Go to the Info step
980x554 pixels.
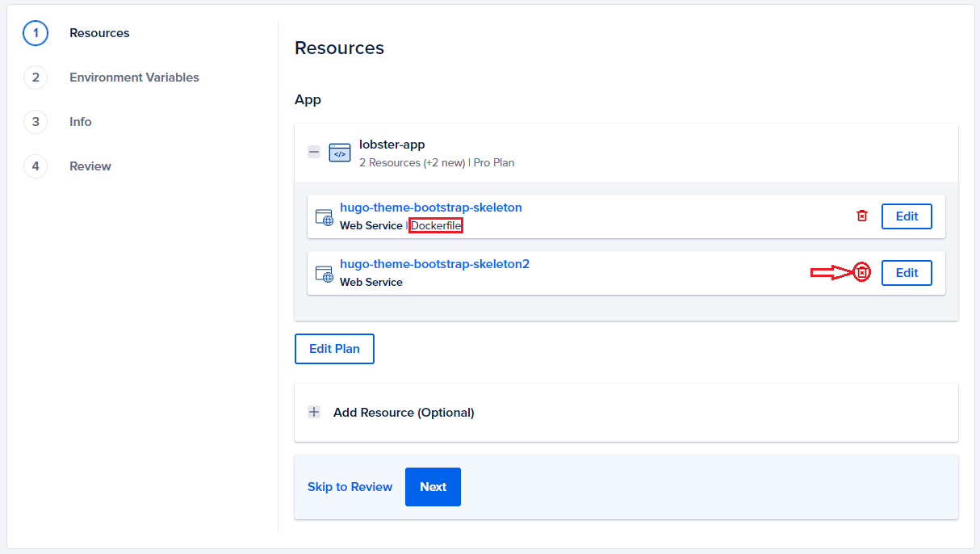(80, 122)
